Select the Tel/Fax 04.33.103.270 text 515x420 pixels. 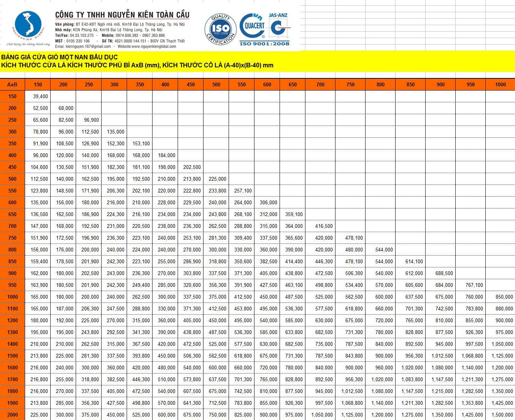[x=74, y=35]
